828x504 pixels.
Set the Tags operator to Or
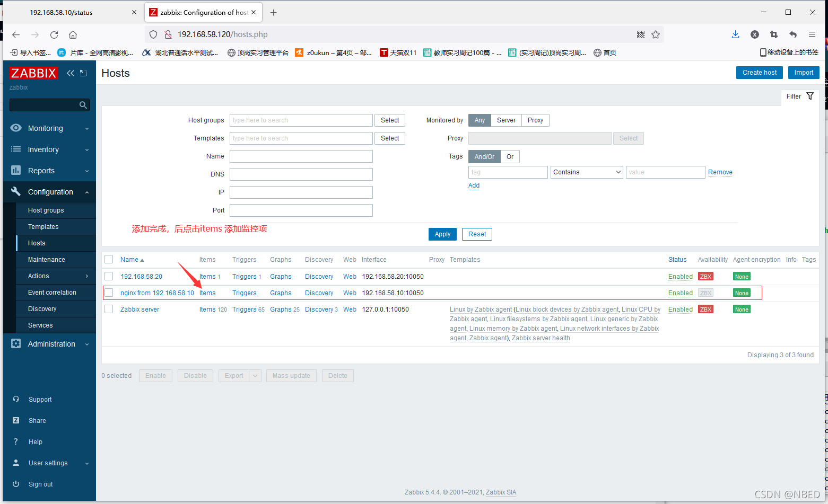coord(510,156)
